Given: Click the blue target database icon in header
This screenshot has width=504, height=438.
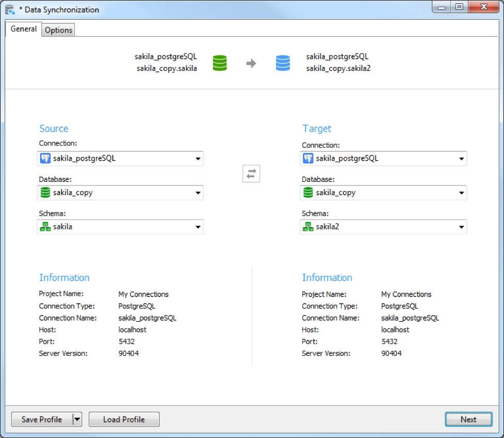Looking at the screenshot, I should point(283,63).
